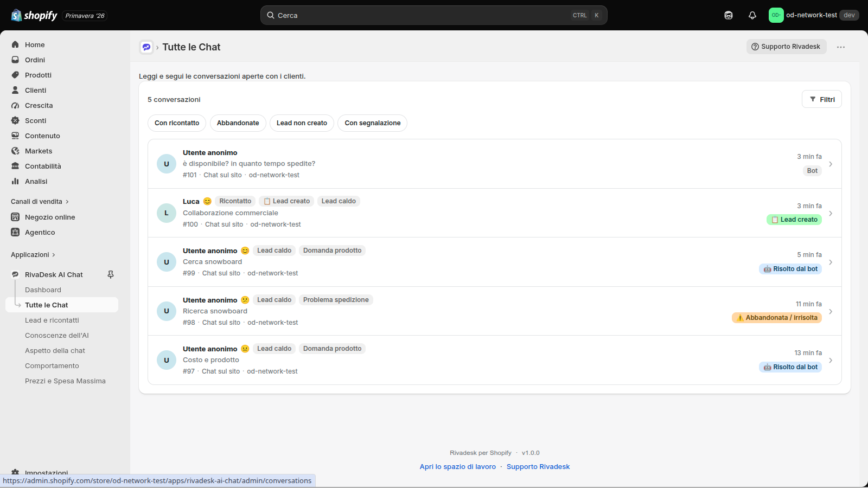The height and width of the screenshot is (488, 868).
Task: Click avatar of conversation #97
Action: pos(167,360)
